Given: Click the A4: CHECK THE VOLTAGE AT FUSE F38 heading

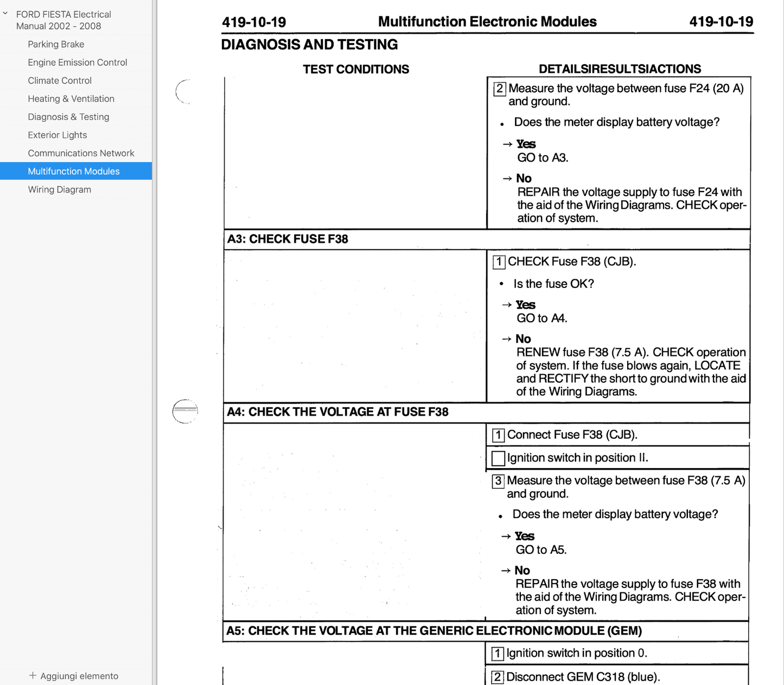Looking at the screenshot, I should [x=337, y=412].
